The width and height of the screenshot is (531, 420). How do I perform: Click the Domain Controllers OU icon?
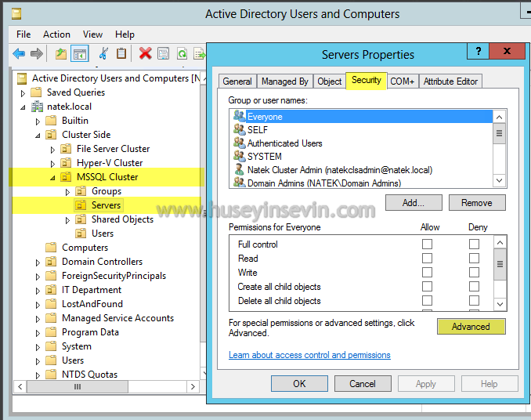coord(51,262)
